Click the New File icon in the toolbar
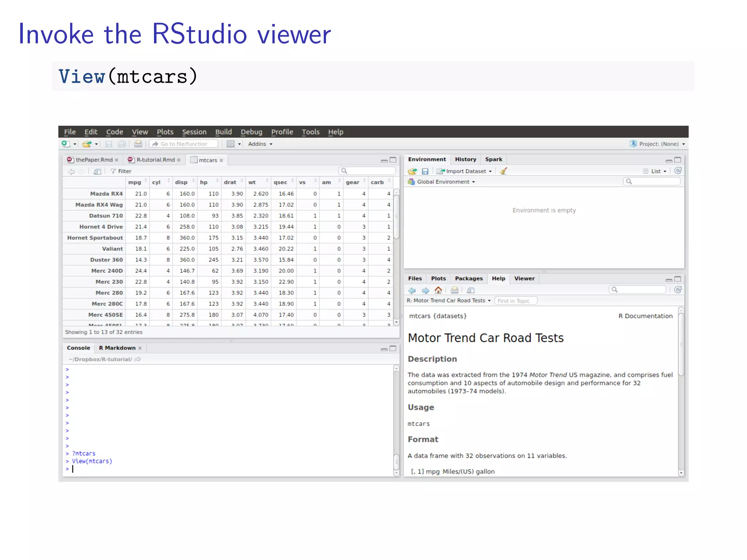 tap(66, 144)
